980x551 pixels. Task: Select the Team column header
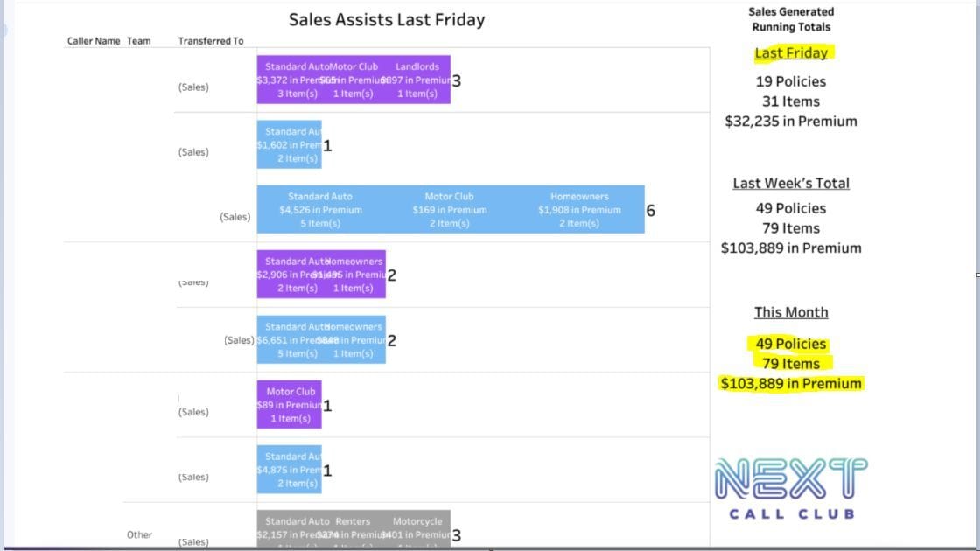[139, 40]
